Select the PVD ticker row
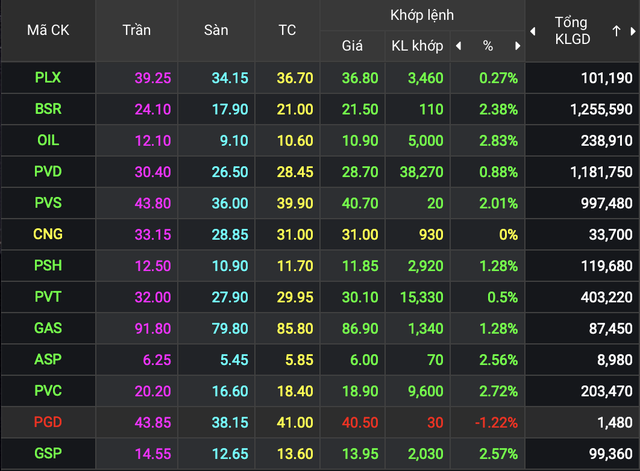 pos(47,171)
